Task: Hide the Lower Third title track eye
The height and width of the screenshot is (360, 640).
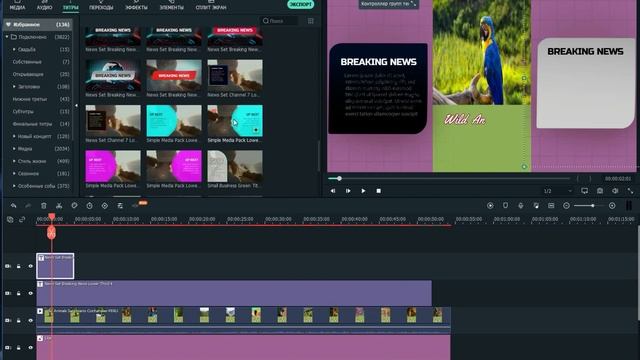Action: click(x=30, y=293)
